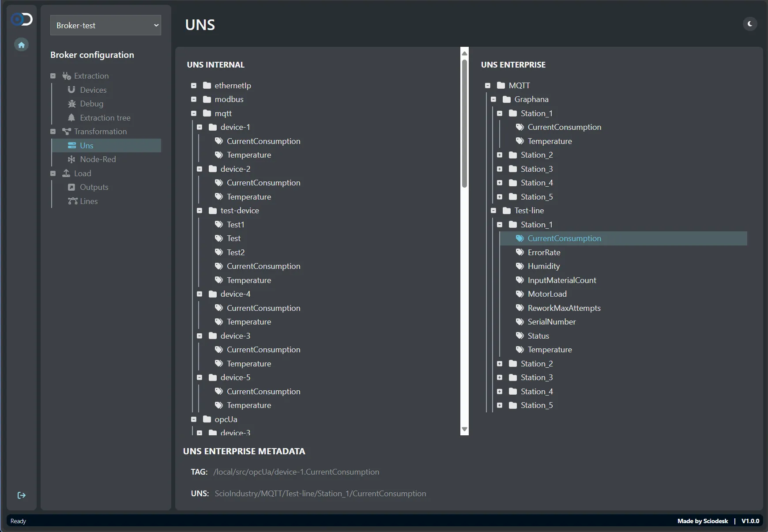Open the Broker-test dropdown selector
This screenshot has width=768, height=532.
click(105, 26)
